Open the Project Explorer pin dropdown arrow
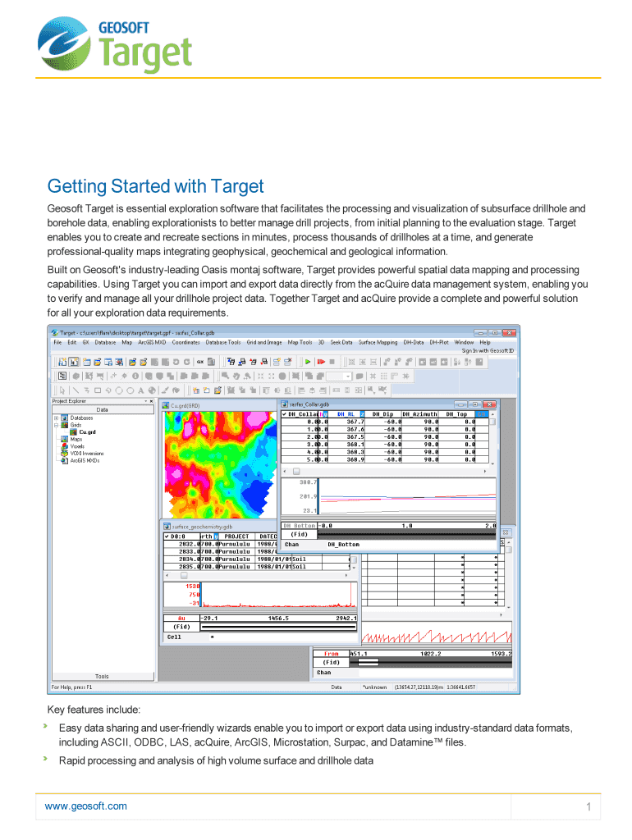 pos(145,402)
